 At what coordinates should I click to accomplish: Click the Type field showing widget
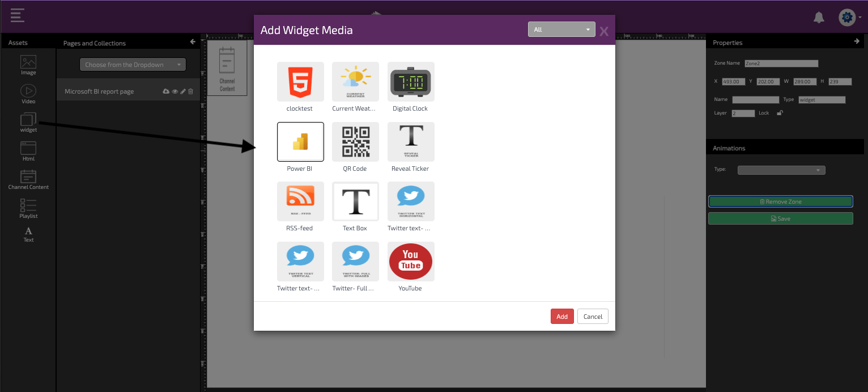tap(822, 100)
